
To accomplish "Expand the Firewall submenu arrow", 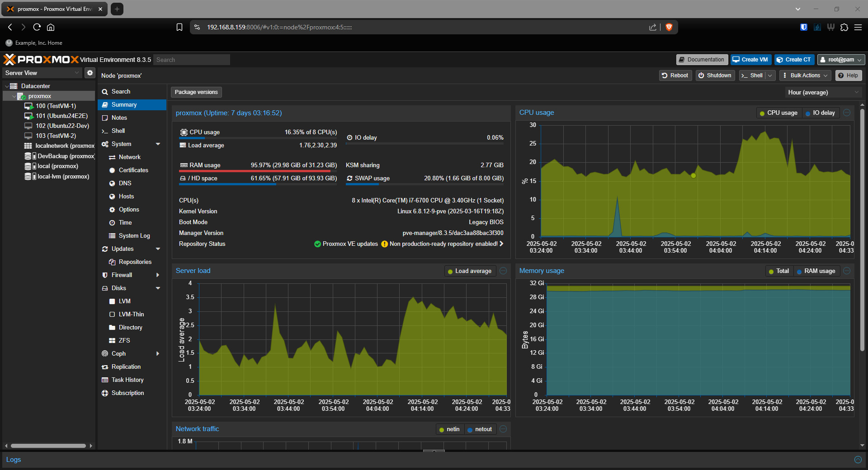I will (158, 275).
